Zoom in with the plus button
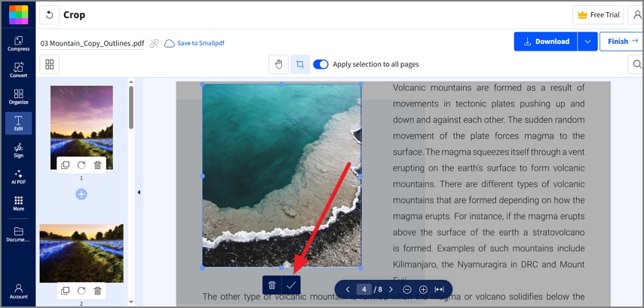This screenshot has height=308, width=644. coord(424,289)
